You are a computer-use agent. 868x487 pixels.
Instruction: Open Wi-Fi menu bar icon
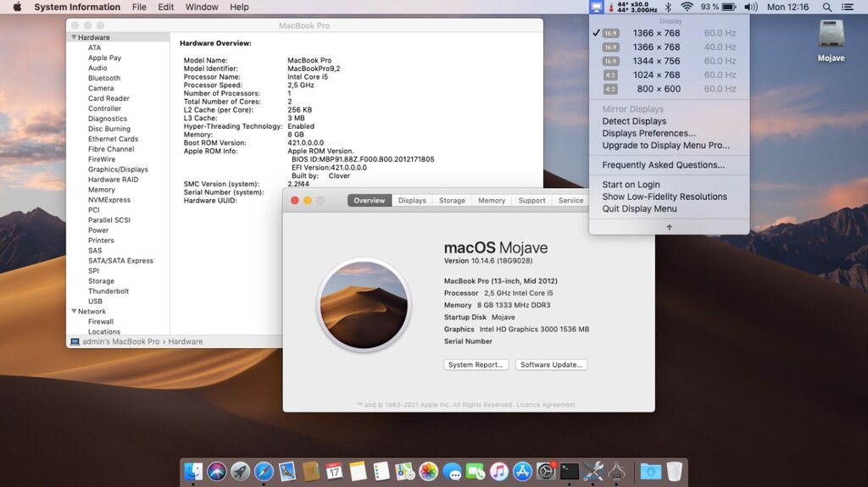[687, 7]
